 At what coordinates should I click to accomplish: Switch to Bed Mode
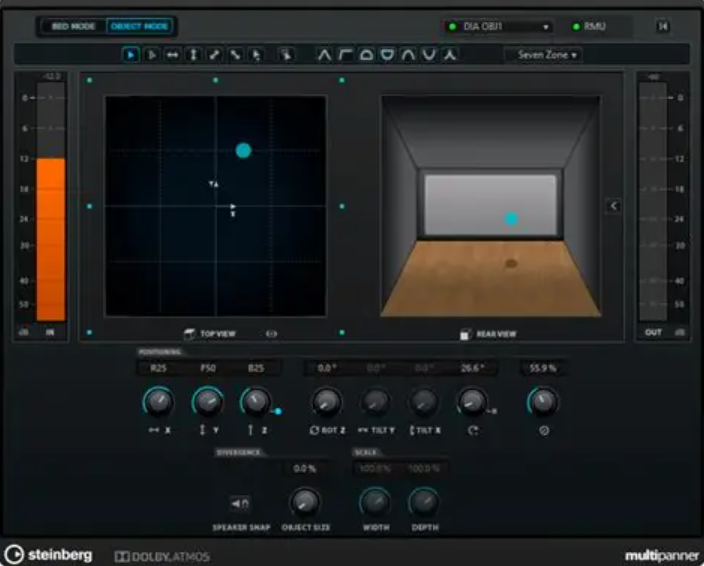click(x=73, y=26)
